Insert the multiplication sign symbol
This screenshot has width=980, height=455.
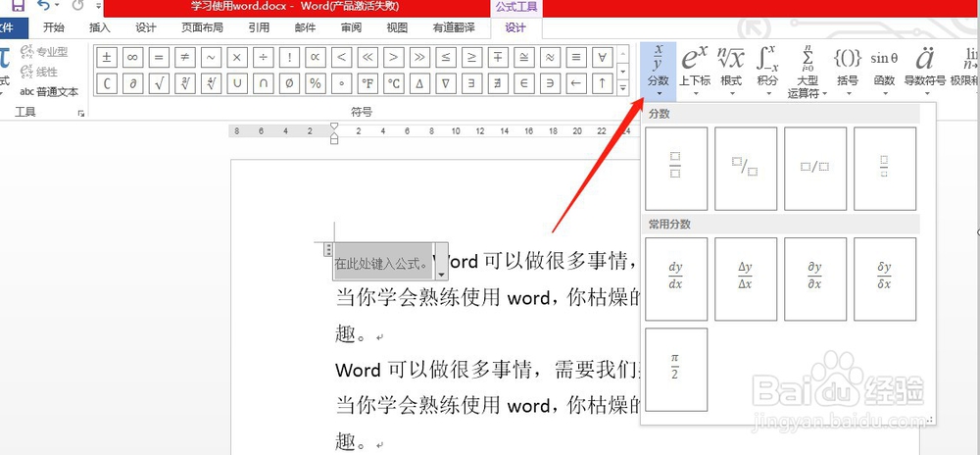click(x=237, y=58)
